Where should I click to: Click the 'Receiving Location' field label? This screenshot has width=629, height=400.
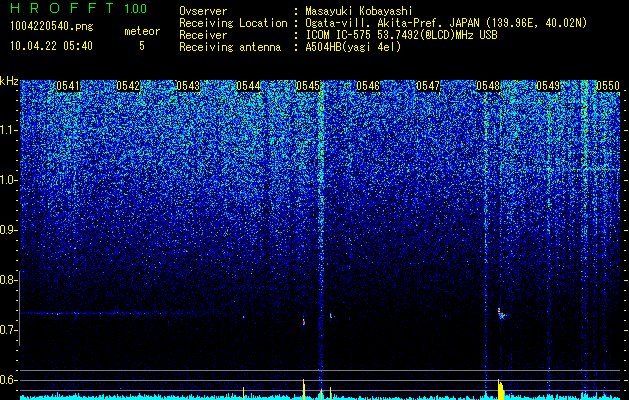(x=233, y=23)
